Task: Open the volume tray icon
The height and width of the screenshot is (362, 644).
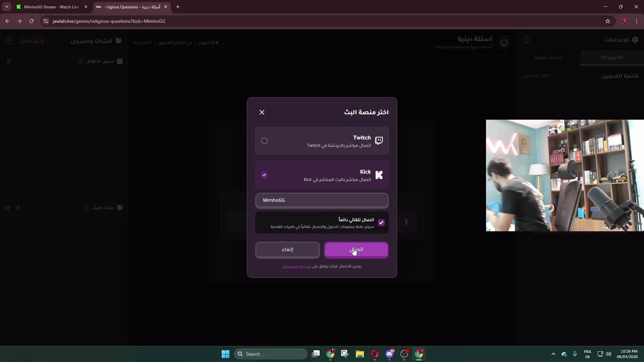Action: [x=609, y=354]
